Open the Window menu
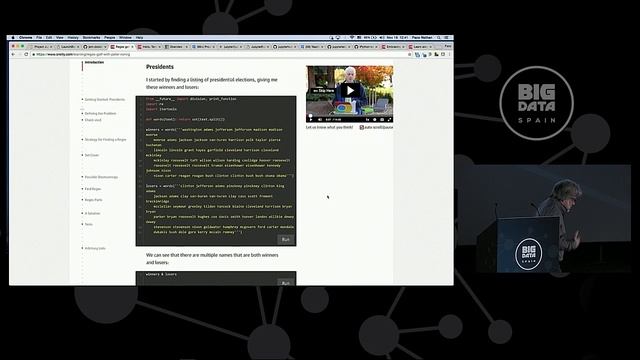This screenshot has width=640, height=360. point(125,38)
